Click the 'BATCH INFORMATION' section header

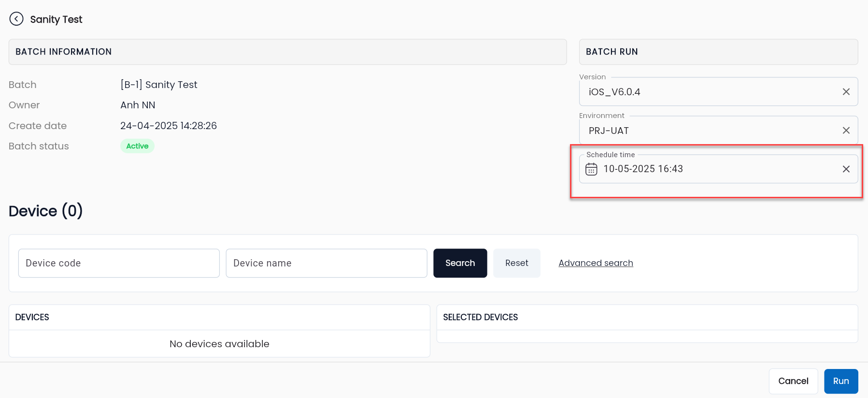pyautogui.click(x=287, y=52)
